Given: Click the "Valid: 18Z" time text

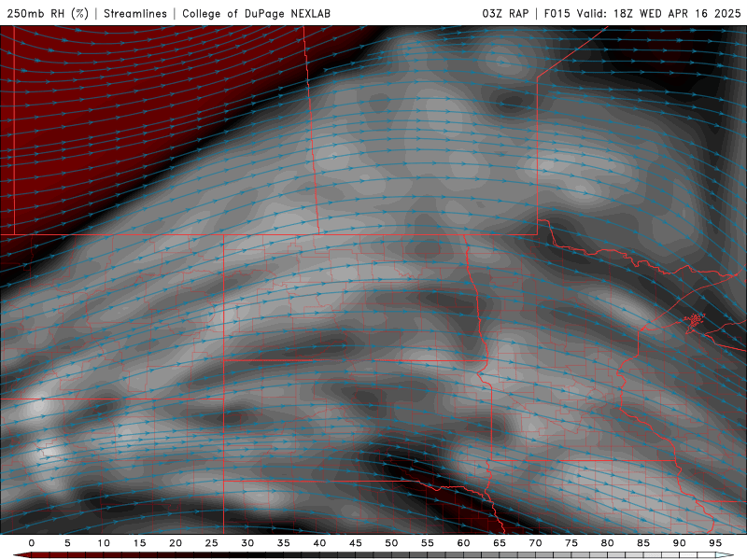Looking at the screenshot, I should pyautogui.click(x=604, y=13).
